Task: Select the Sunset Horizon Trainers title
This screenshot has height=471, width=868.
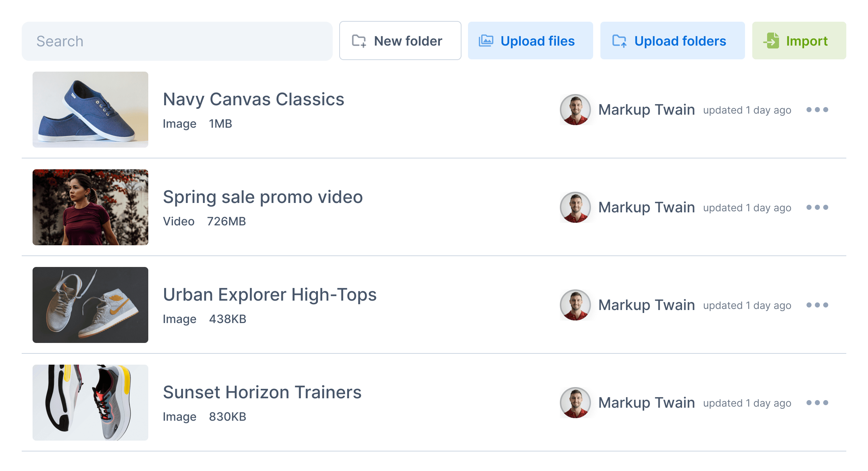Action: [x=262, y=392]
